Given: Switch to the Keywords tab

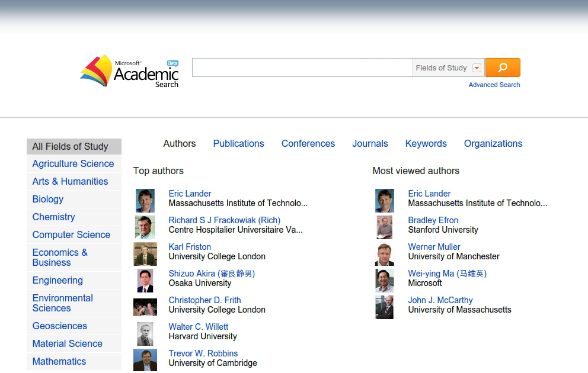Looking at the screenshot, I should [x=426, y=143].
